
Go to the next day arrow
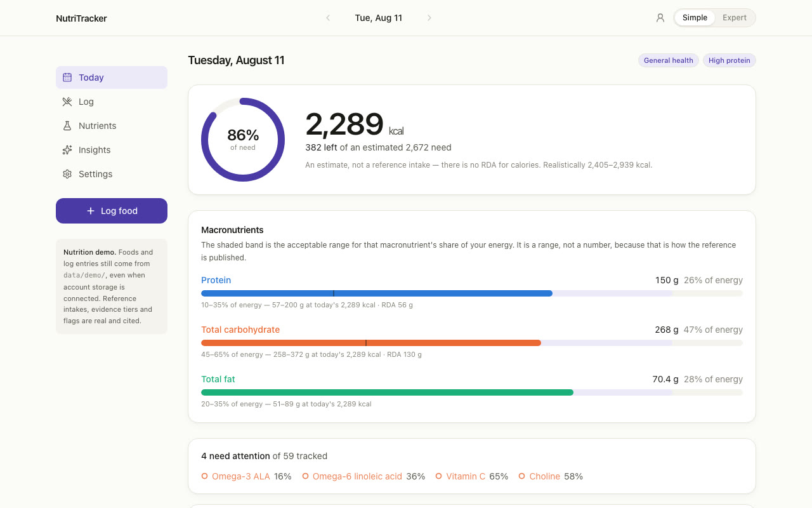coord(429,18)
